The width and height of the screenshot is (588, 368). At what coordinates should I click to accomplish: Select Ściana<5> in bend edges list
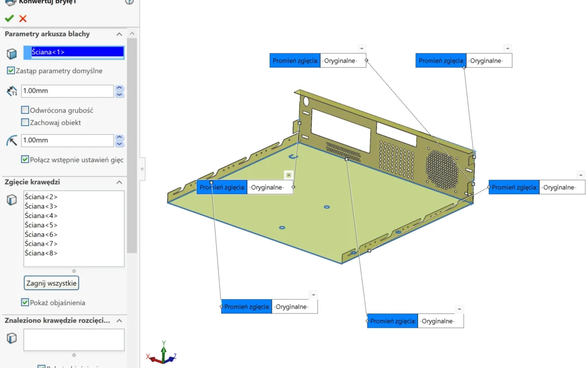click(41, 225)
